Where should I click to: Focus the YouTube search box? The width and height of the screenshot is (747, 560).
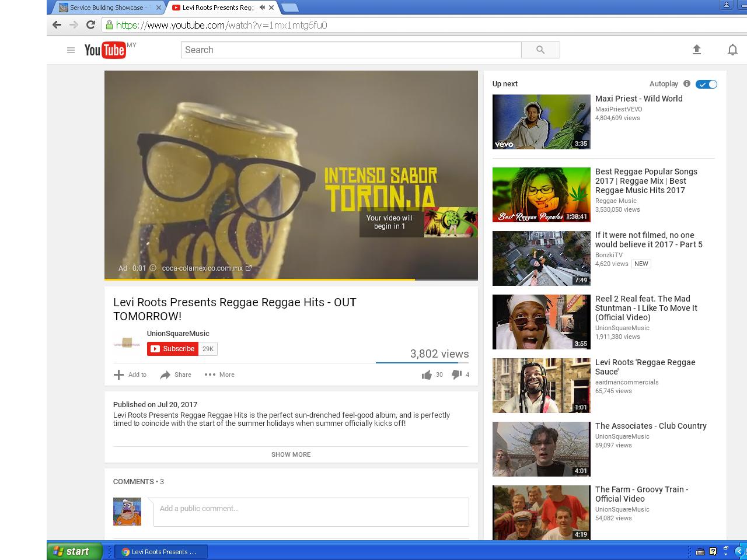pos(351,50)
